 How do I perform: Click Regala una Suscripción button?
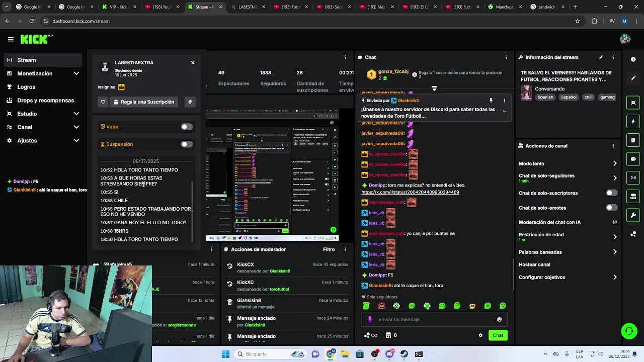144,102
